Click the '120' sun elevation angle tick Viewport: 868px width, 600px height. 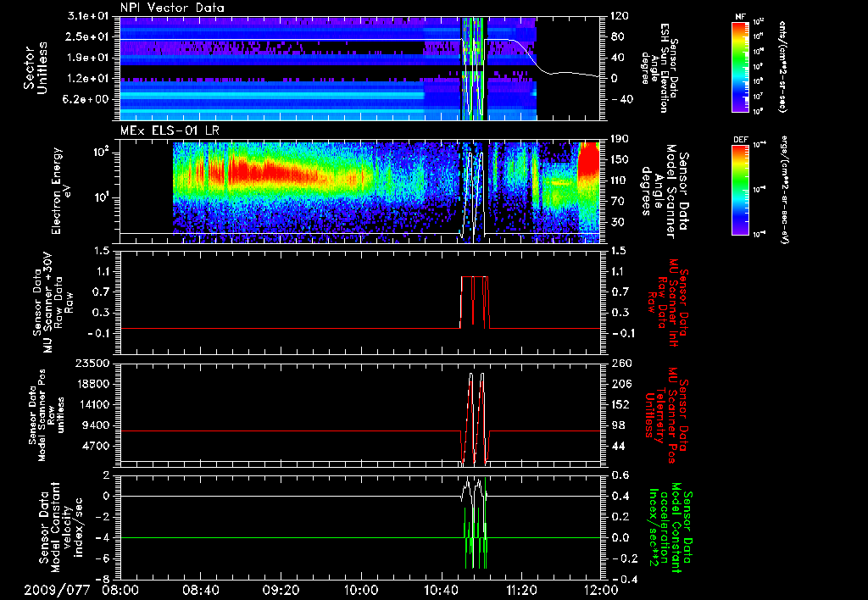(620, 16)
